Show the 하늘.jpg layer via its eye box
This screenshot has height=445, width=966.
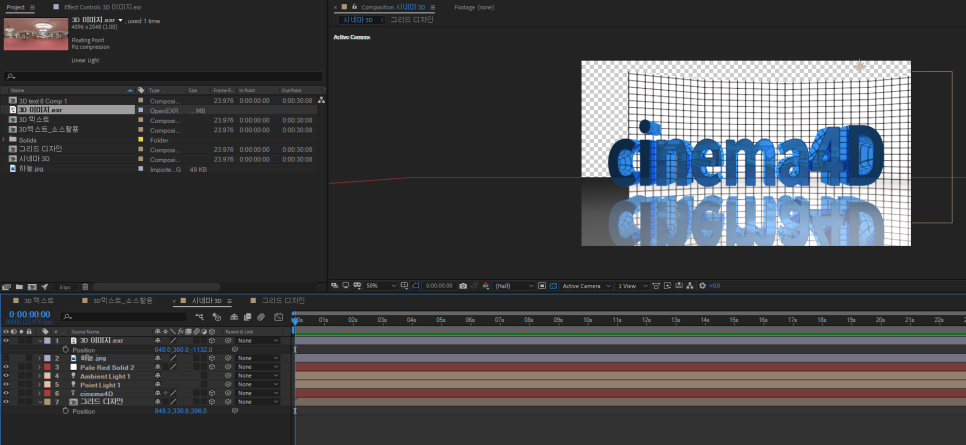point(6,358)
